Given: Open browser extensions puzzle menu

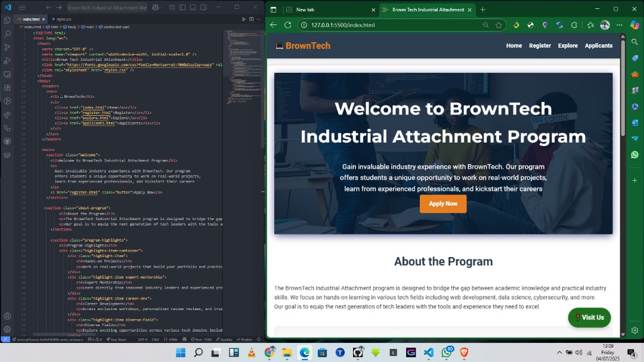Looking at the screenshot, I should click(574, 25).
